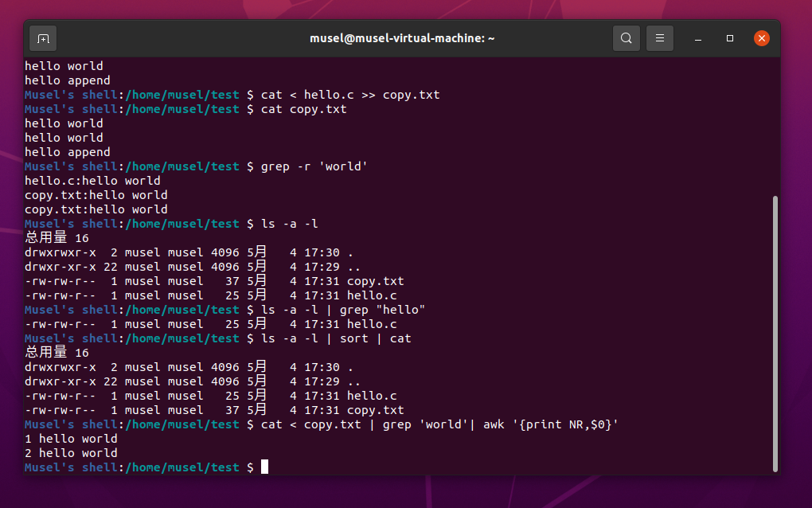This screenshot has height=508, width=812.
Task: Click the cursor block at the last prompt
Action: [264, 467]
